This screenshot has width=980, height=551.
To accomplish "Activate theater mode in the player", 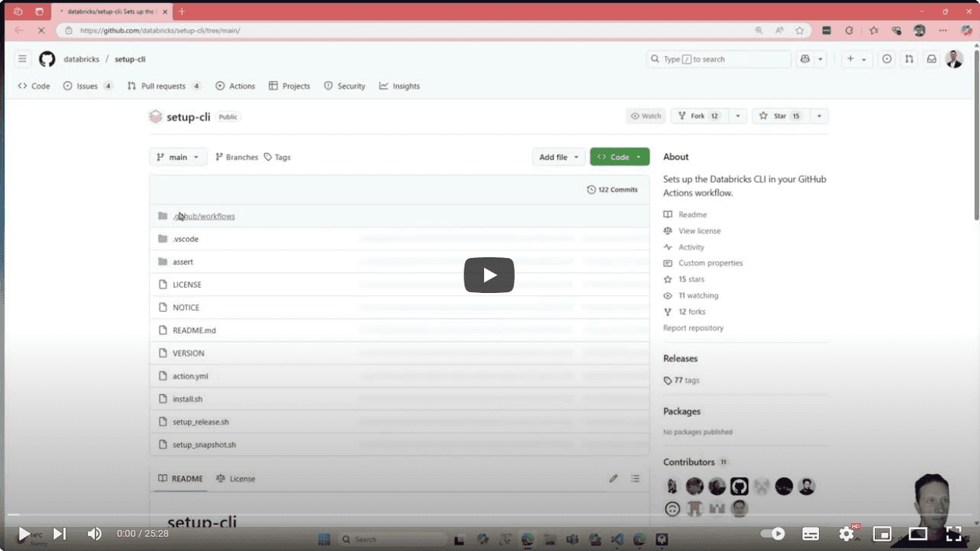I will click(918, 534).
